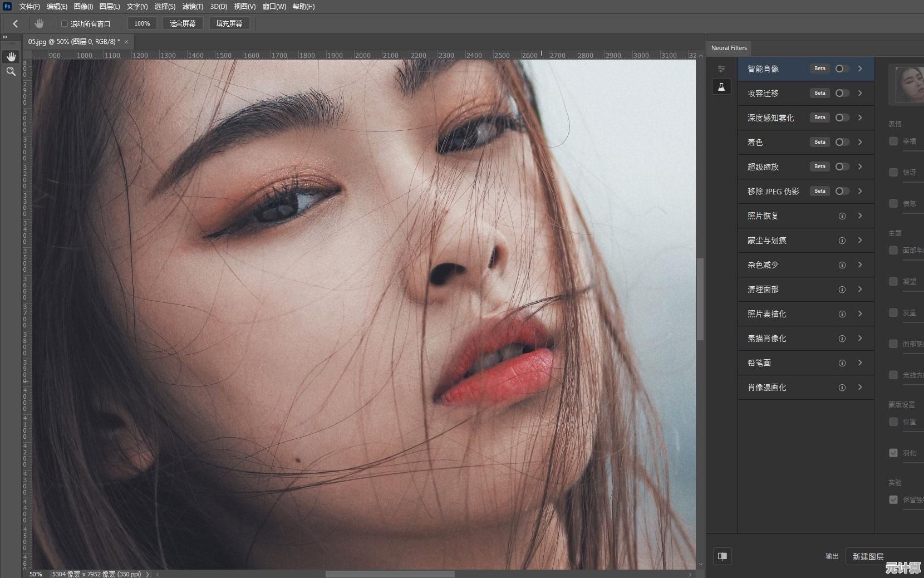The height and width of the screenshot is (578, 924).
Task: Click the beta flask icon
Action: pyautogui.click(x=721, y=87)
